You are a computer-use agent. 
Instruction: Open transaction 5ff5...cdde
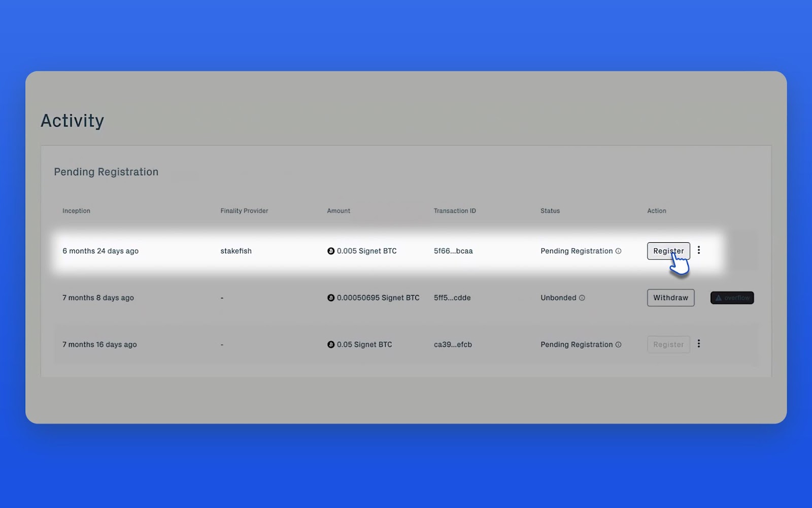[x=452, y=298]
